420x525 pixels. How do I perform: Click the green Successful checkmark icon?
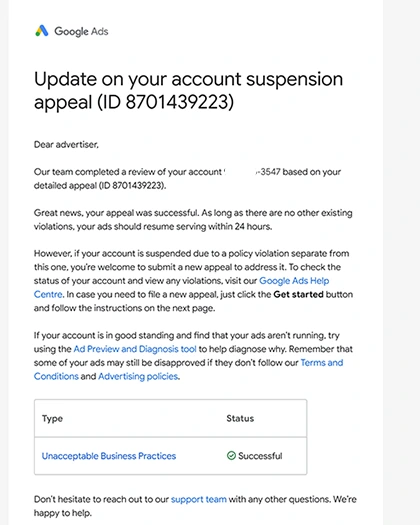point(231,455)
